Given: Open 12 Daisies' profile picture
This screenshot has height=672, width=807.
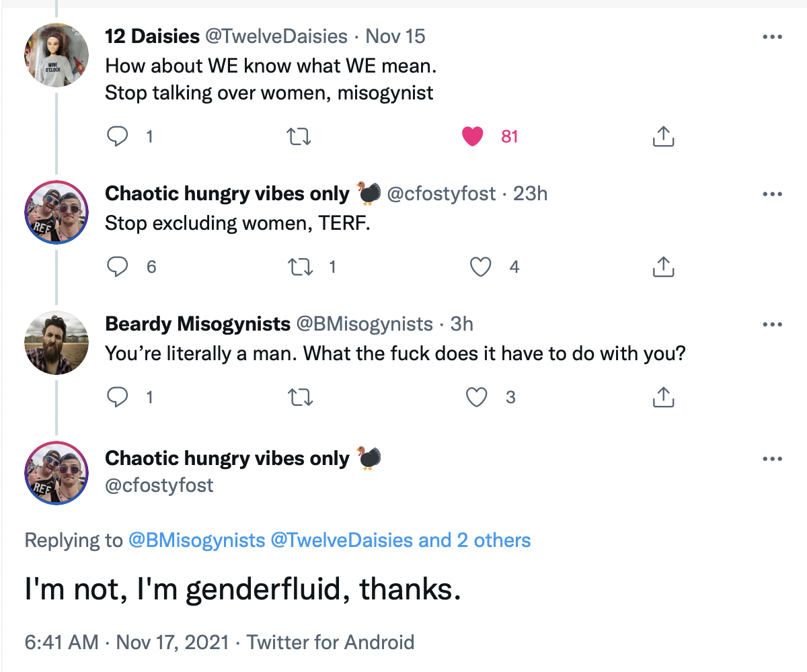Looking at the screenshot, I should pos(56,54).
